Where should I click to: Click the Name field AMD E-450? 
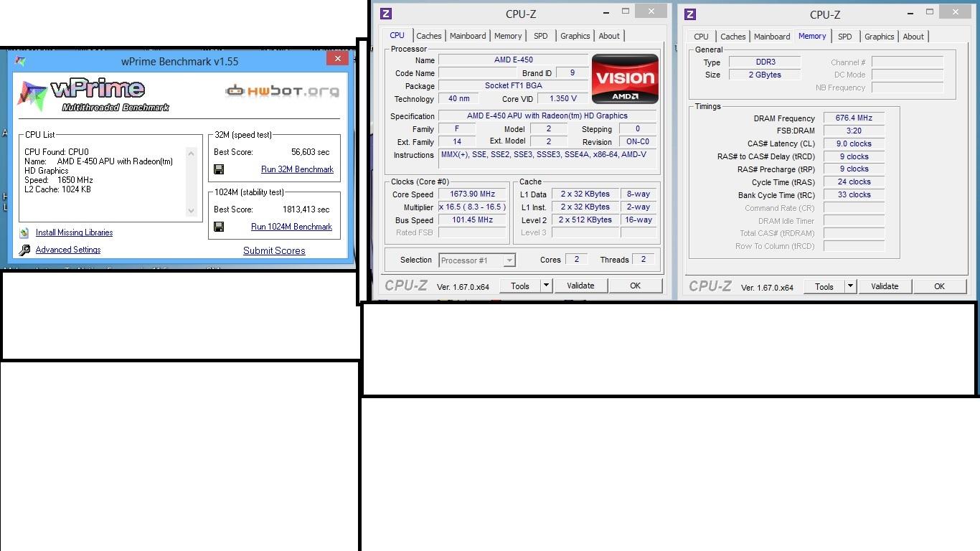pos(514,60)
